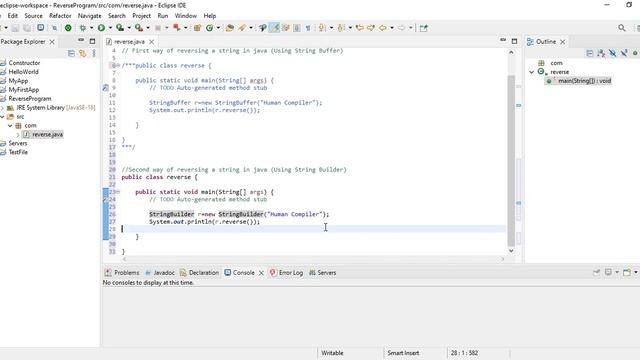Open Back history dropdown arrow

392,28
